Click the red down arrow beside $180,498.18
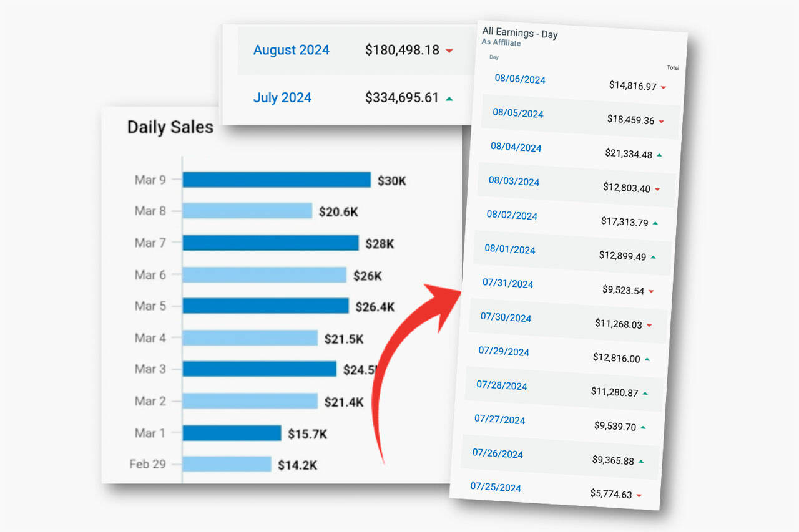This screenshot has height=532, width=799. 449,51
